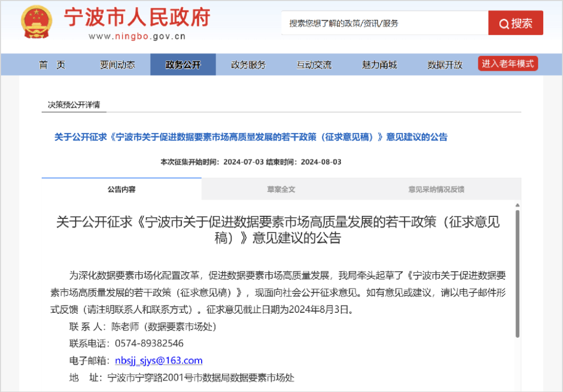Click the announcement content scrollbar thumb

pyautogui.click(x=517, y=273)
